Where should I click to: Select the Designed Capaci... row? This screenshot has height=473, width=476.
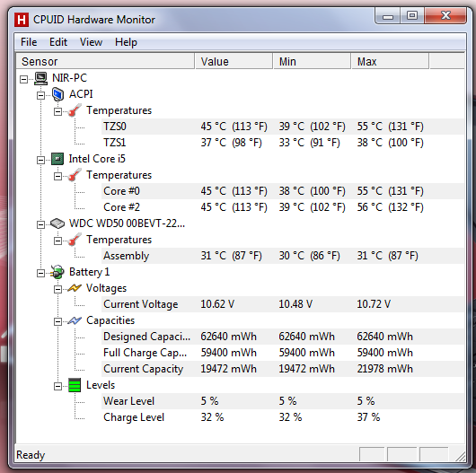[x=283, y=337]
